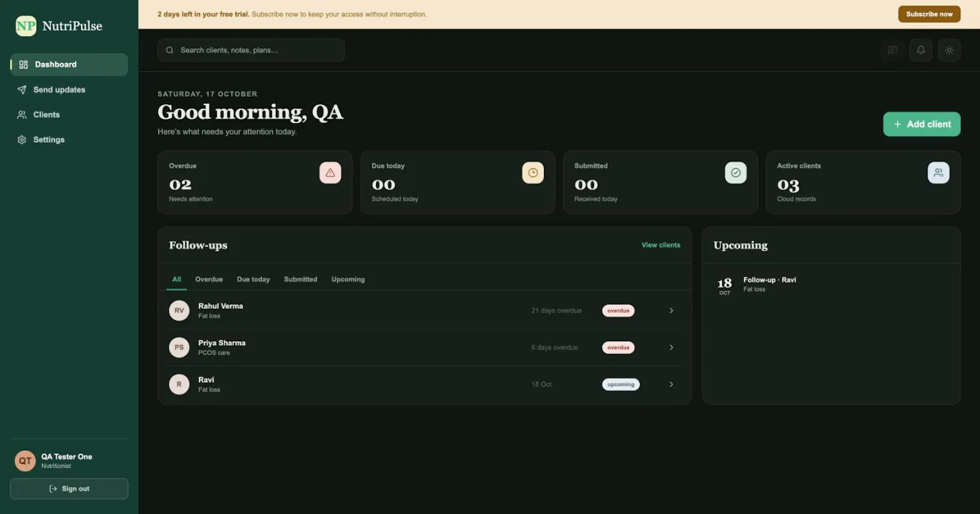Click the Rahul Verma name
This screenshot has width=980, height=514.
[221, 306]
